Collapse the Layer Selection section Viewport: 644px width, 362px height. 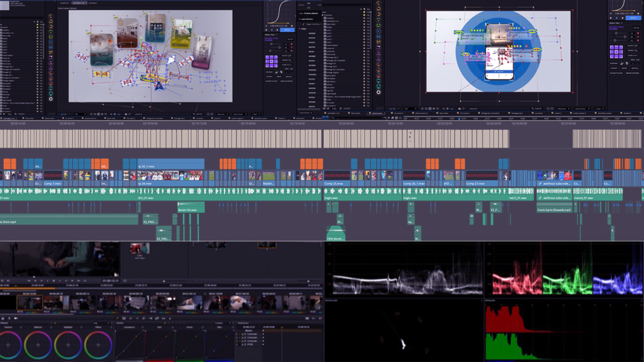pyautogui.click(x=300, y=19)
